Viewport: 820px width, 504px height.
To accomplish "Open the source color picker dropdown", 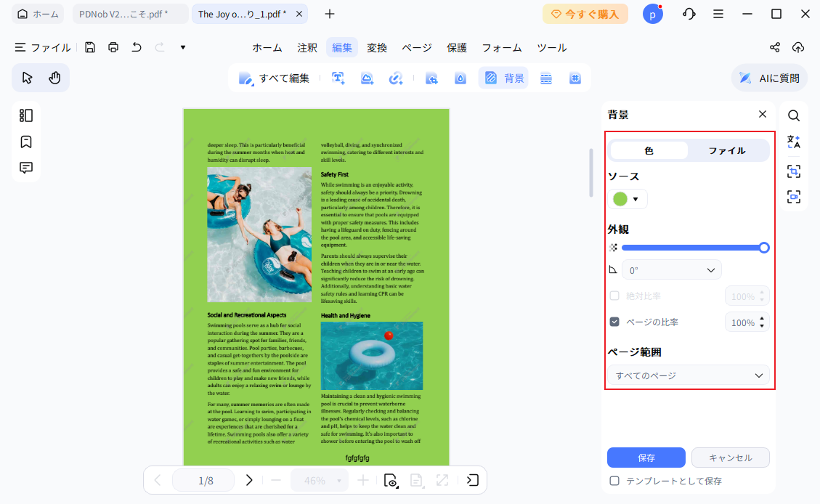I will [628, 199].
